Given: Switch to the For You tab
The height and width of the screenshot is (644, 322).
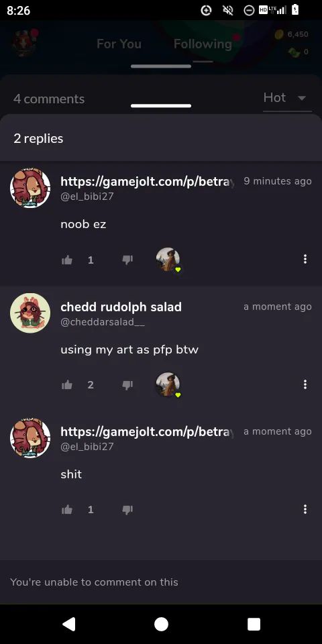Looking at the screenshot, I should click(x=119, y=44).
